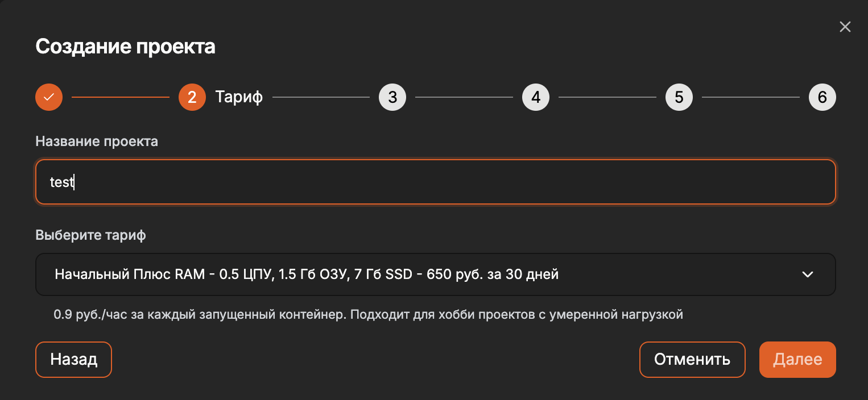Click the Тариф step label
This screenshot has width=868, height=400.
(x=239, y=97)
